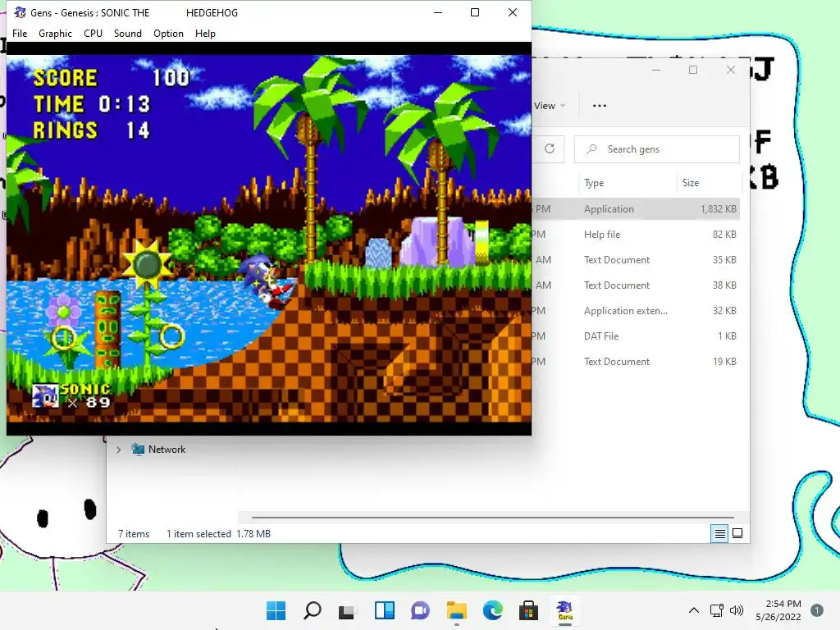Open the network status tray icon
Image resolution: width=840 pixels, height=630 pixels.
click(717, 610)
